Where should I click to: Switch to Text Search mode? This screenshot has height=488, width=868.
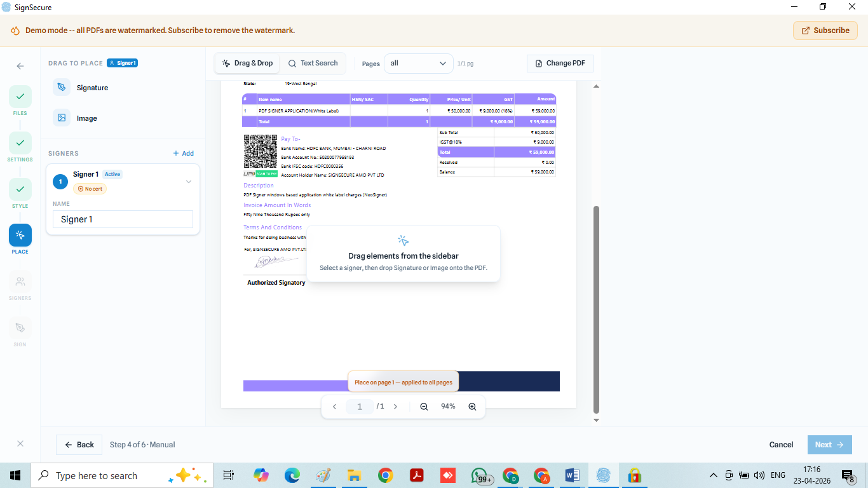pyautogui.click(x=313, y=64)
